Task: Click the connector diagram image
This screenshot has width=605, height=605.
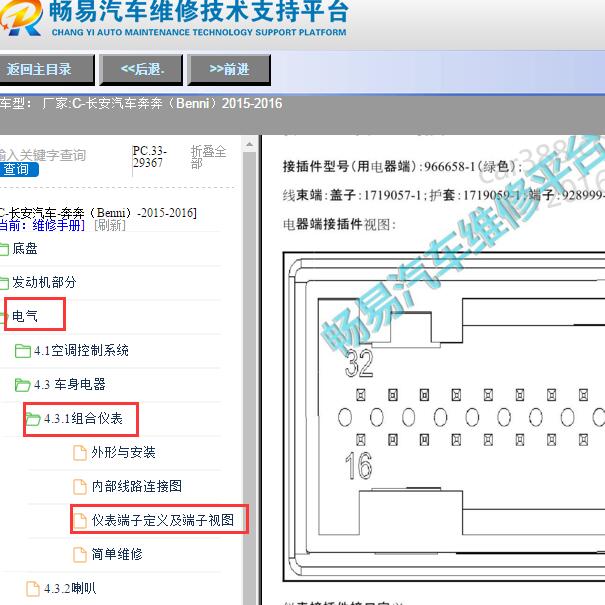Action: [444, 417]
